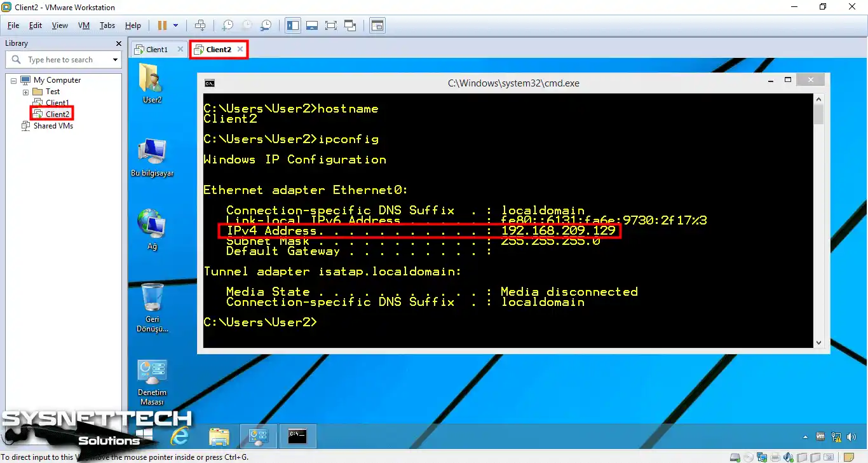Collapse My Computer in the Library tree
Viewport: 868px width, 463px height.
tap(13, 79)
